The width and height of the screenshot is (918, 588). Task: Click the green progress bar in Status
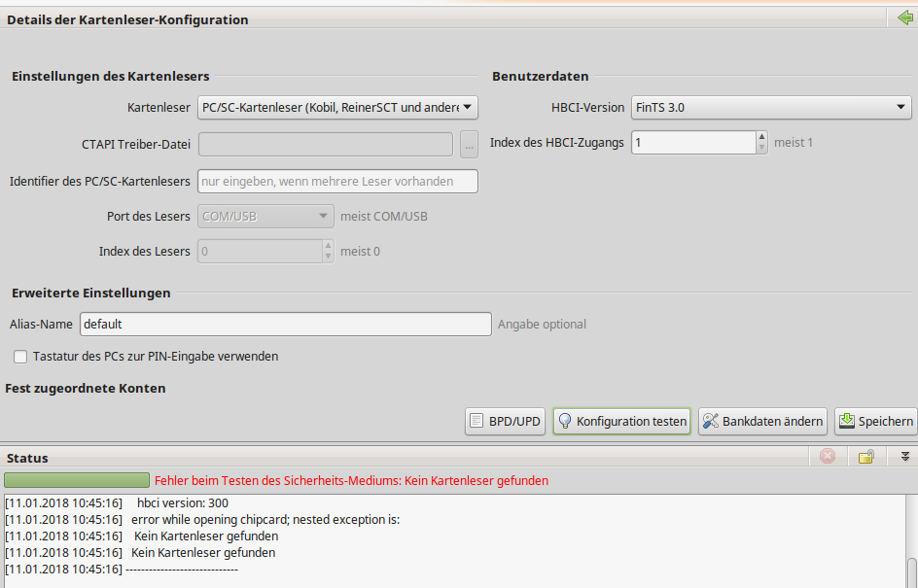77,480
